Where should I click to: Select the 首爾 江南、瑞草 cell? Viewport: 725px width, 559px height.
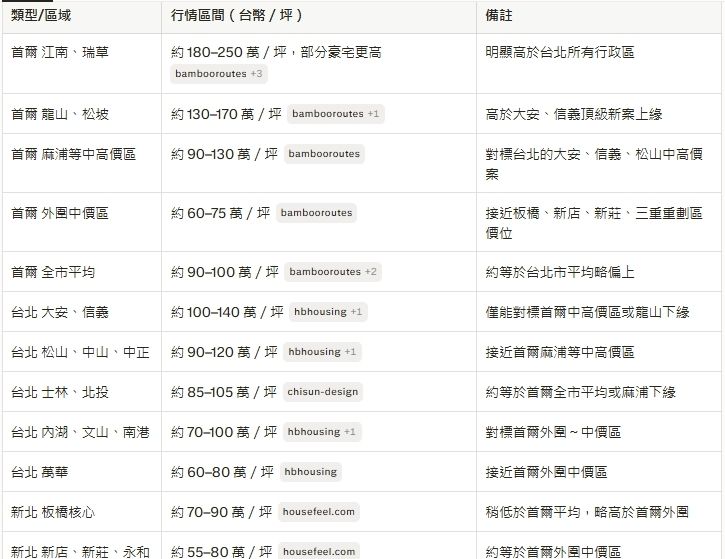pyautogui.click(x=59, y=52)
